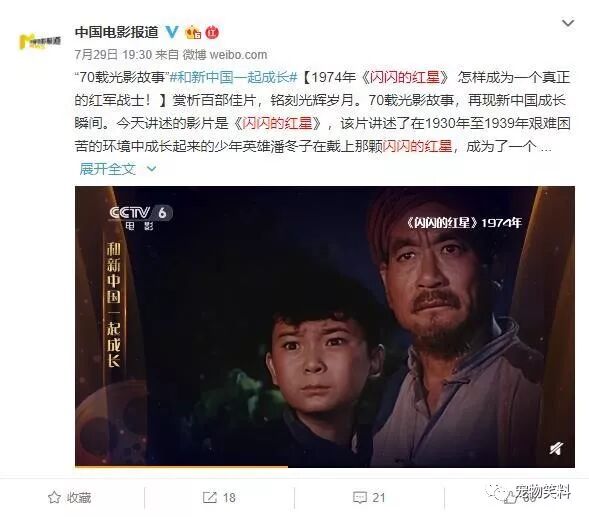Open the #和新中国一起成长# hashtag

[234, 77]
